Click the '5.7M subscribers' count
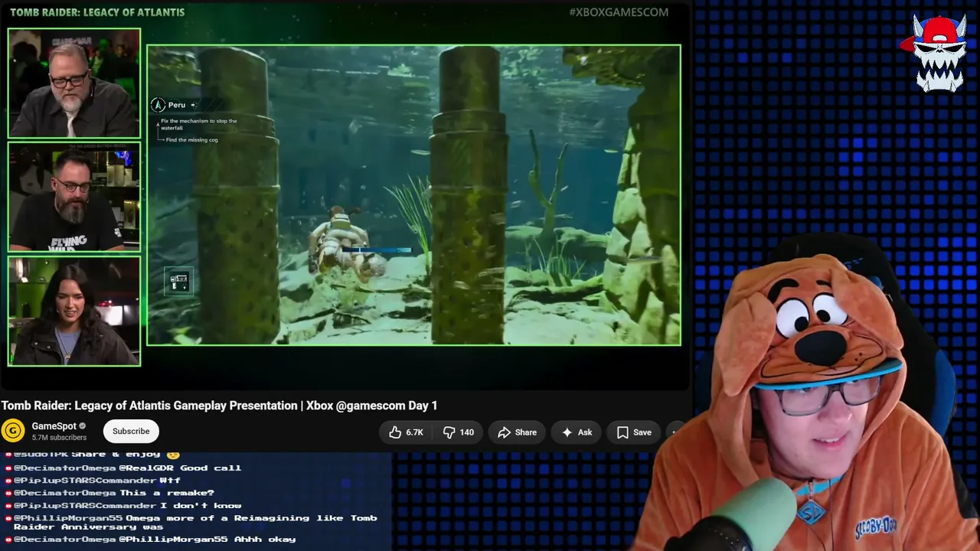This screenshot has height=551, width=980. [59, 438]
